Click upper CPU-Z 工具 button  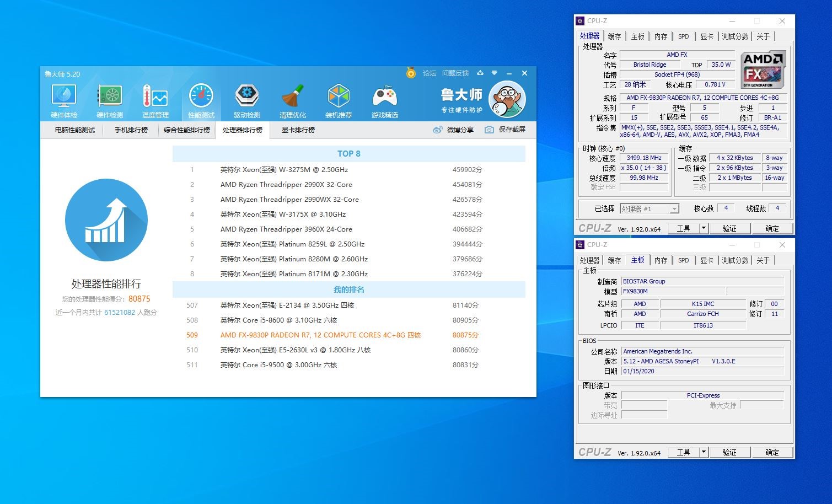click(x=684, y=228)
